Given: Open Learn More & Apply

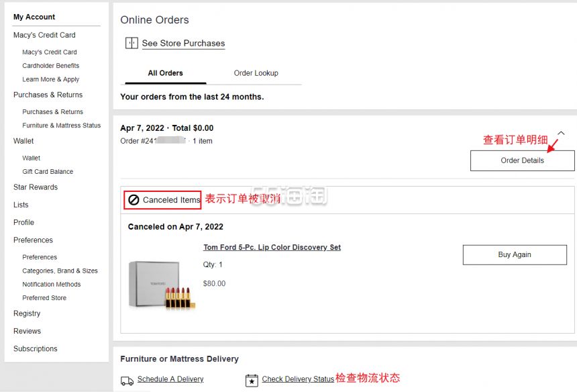Looking at the screenshot, I should point(51,79).
